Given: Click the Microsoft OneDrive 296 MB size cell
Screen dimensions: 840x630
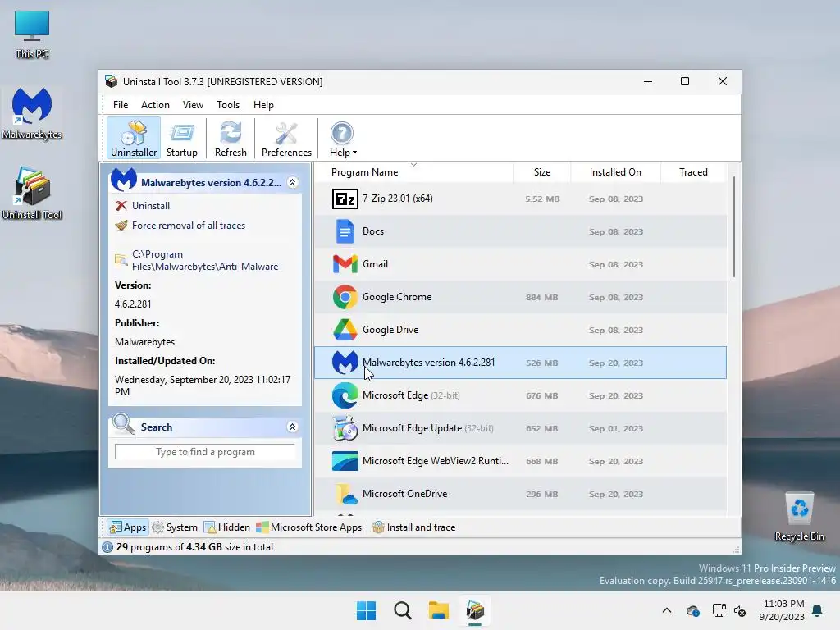Looking at the screenshot, I should coord(541,494).
